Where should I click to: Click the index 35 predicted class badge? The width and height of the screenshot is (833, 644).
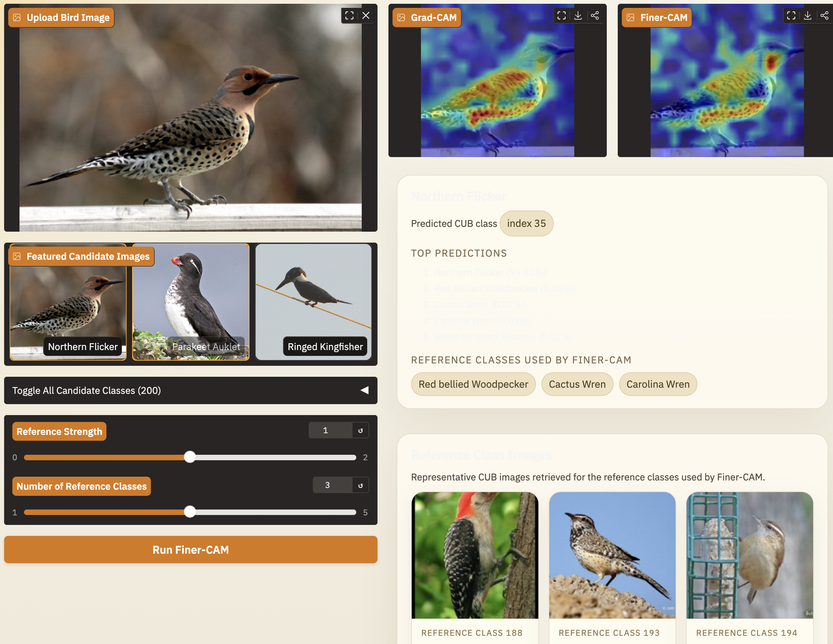click(527, 223)
